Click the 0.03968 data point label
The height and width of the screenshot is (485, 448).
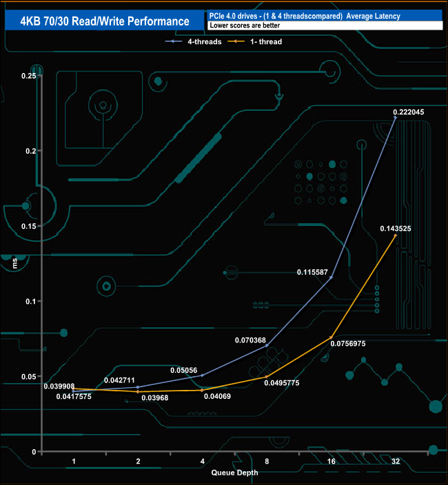(x=154, y=398)
